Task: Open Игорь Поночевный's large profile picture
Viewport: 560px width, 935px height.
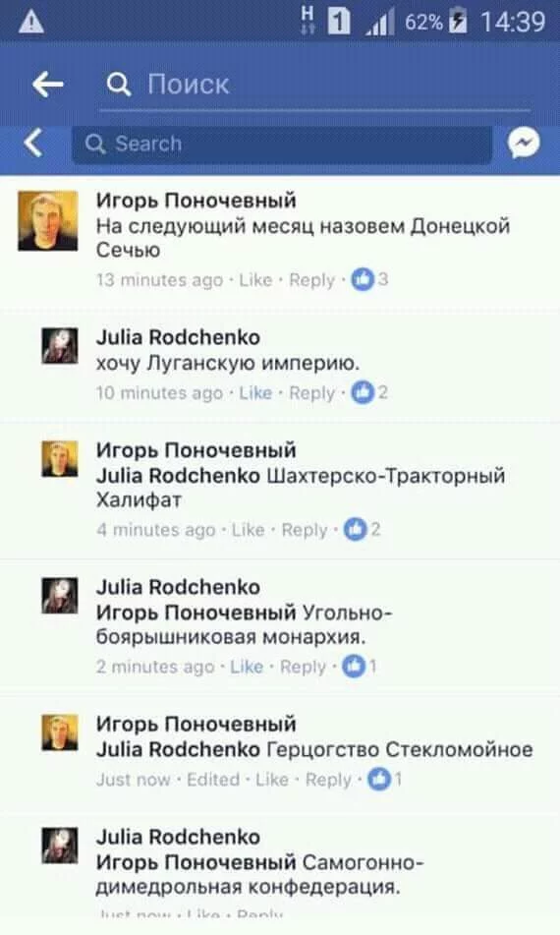Action: (48, 220)
